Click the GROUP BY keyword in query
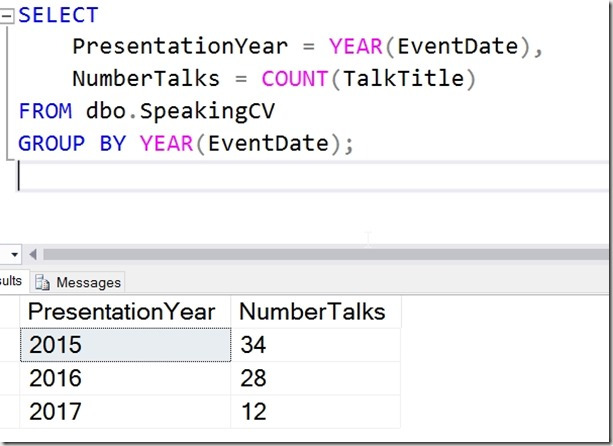The image size is (613, 446). click(x=72, y=143)
